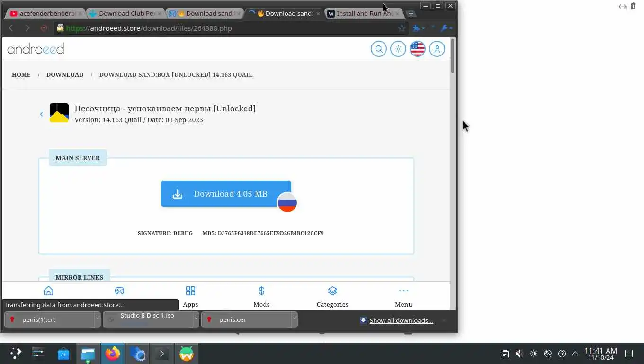The height and width of the screenshot is (364, 644).
Task: Go to HOME breadcrumb link
Action: pyautogui.click(x=21, y=74)
